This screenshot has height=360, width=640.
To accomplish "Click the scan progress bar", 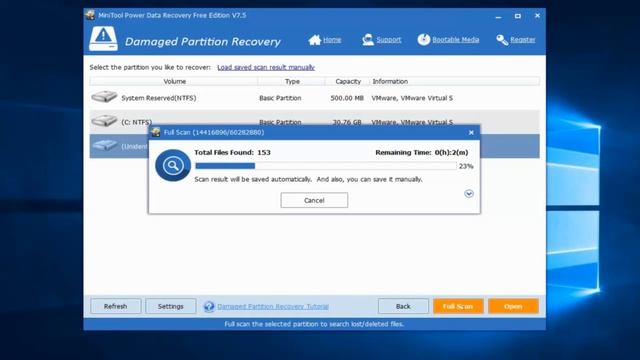I will [x=326, y=166].
